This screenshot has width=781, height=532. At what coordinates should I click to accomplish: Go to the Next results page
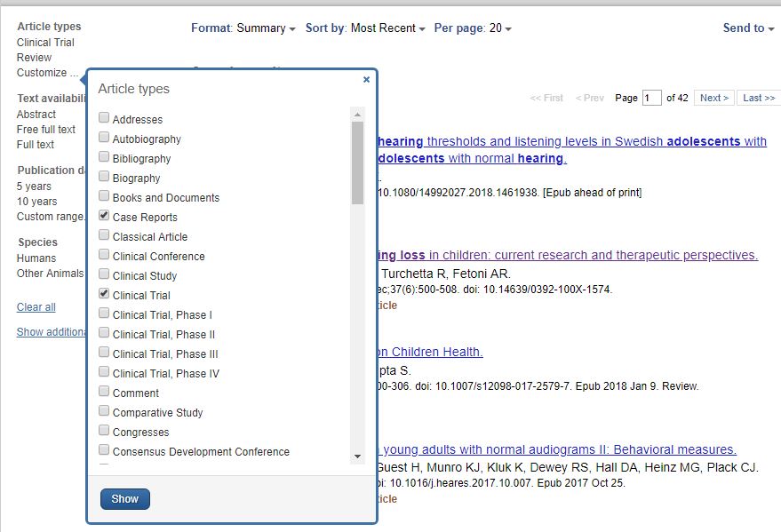click(x=714, y=98)
